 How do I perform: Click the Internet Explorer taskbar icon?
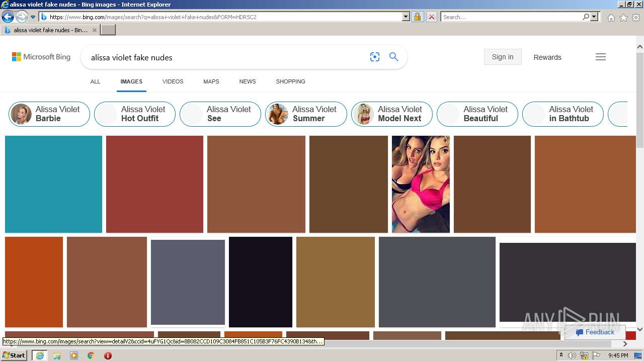39,355
